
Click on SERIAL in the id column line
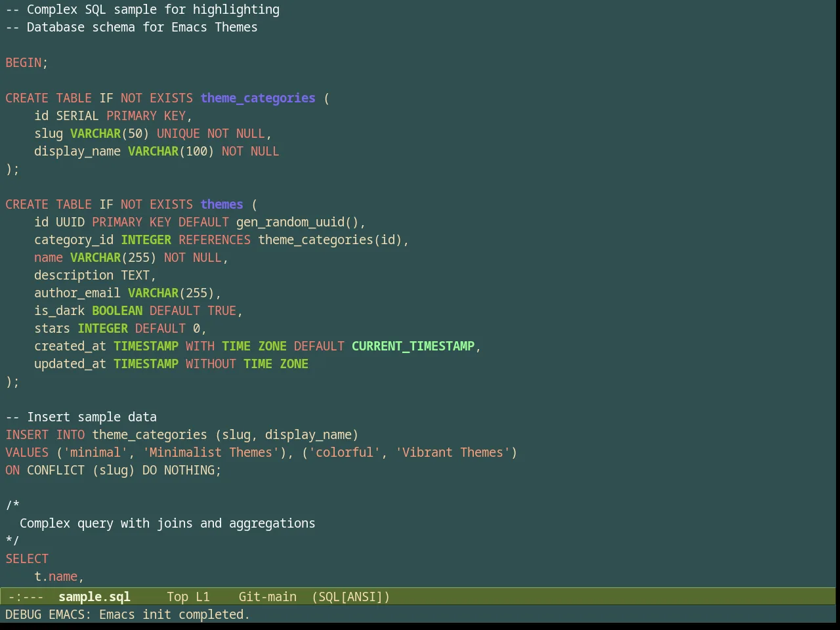coord(77,115)
